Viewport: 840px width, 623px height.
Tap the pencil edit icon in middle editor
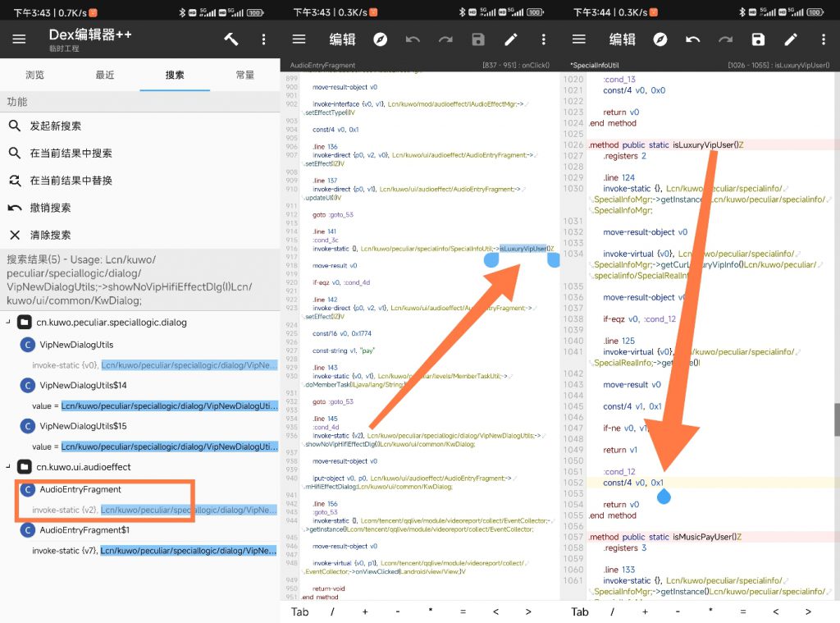[x=510, y=39]
